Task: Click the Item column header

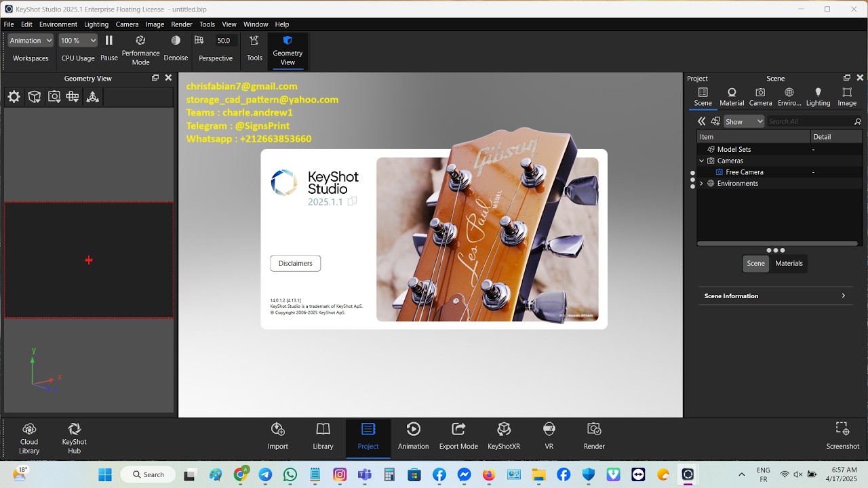Action: click(x=753, y=136)
